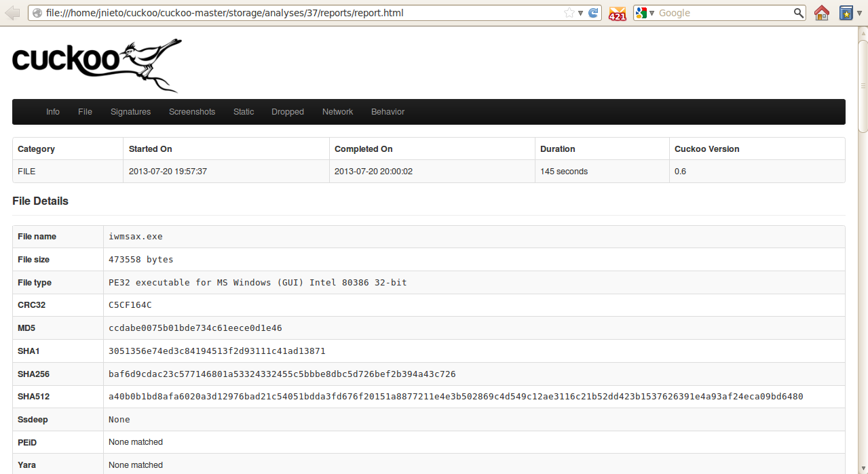Click the Google search engine favicon
Screen dimensions: 868x474
tap(640, 12)
